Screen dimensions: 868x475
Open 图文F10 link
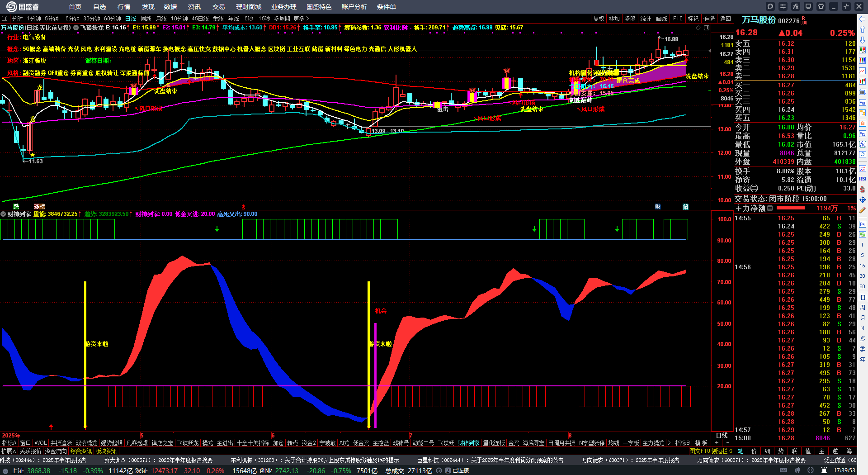pos(700,451)
